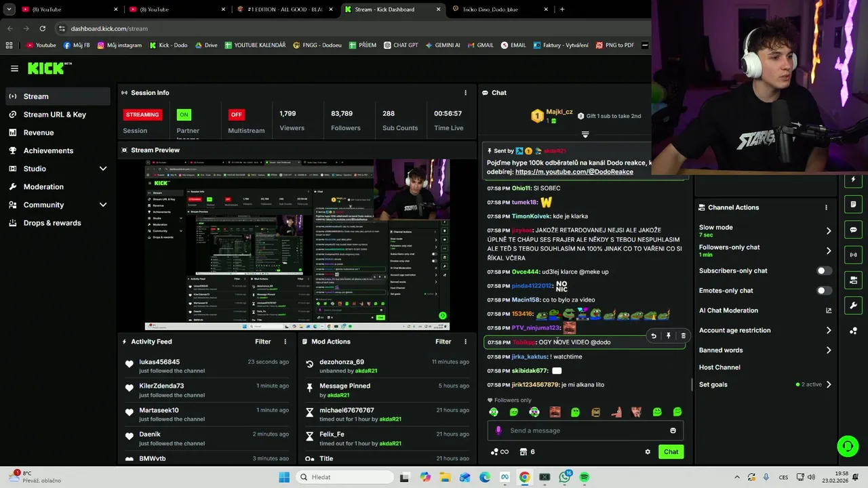The width and height of the screenshot is (868, 488).
Task: Open CHAT GPT bookmark
Action: tap(400, 45)
